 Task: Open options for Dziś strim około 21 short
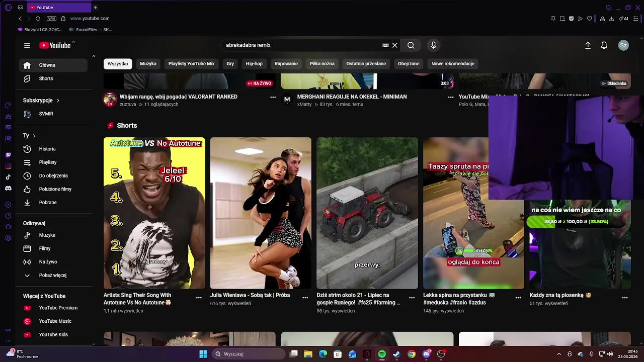[412, 298]
